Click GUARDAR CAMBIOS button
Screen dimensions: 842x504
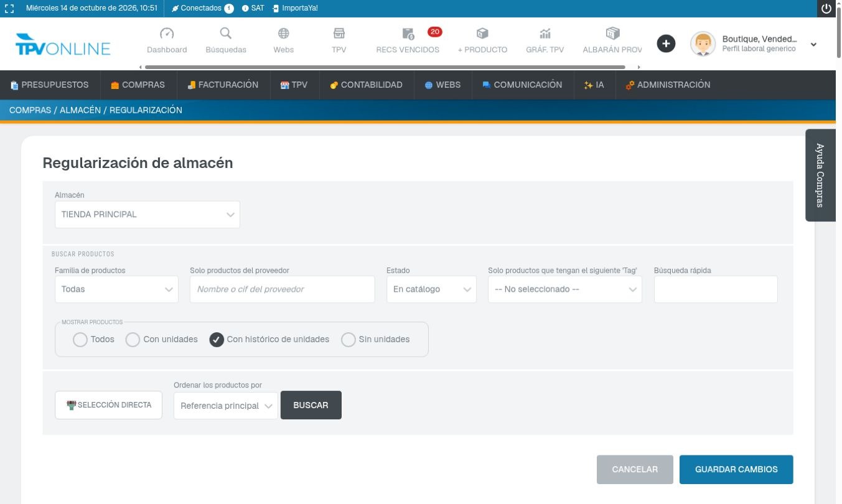click(736, 470)
